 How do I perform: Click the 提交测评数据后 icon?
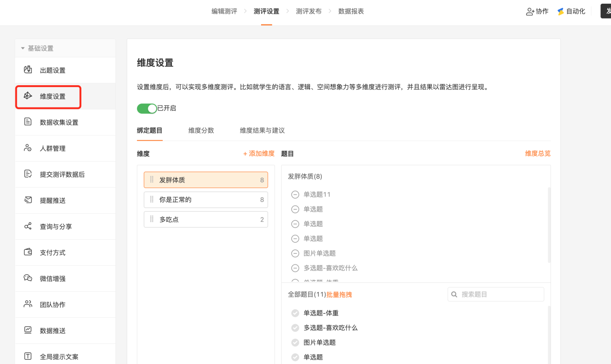tap(28, 174)
